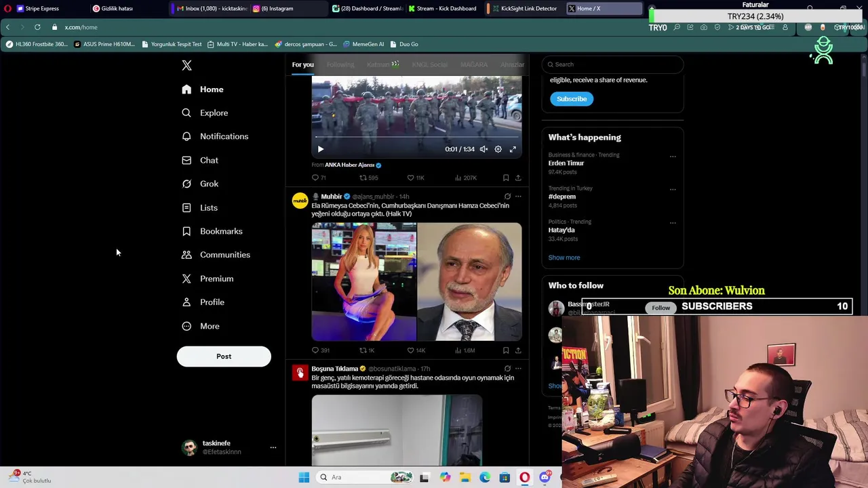Image resolution: width=868 pixels, height=488 pixels.
Task: Repost the Muhbir post
Action: [367, 350]
